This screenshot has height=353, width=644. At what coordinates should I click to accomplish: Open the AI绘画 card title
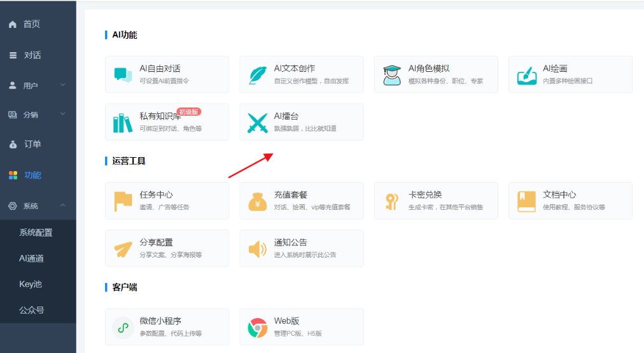(555, 69)
